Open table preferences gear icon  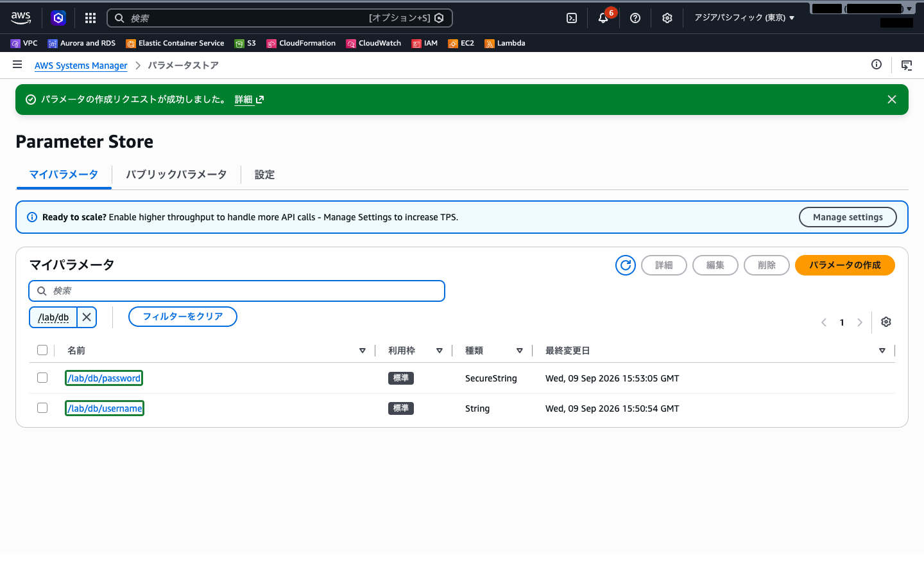tap(886, 322)
